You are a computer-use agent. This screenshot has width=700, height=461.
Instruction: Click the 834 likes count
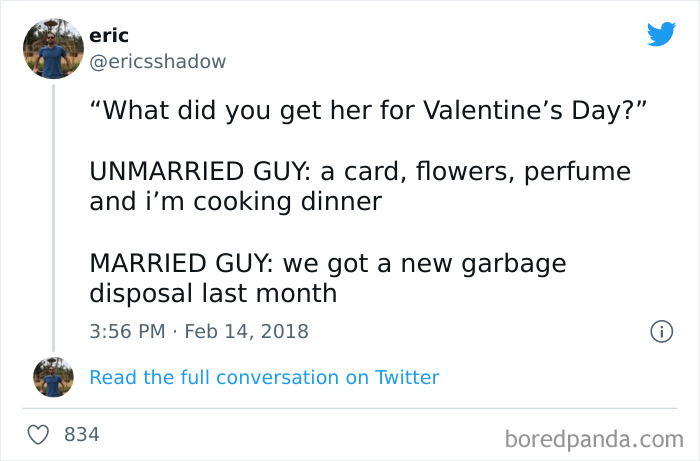coord(80,435)
